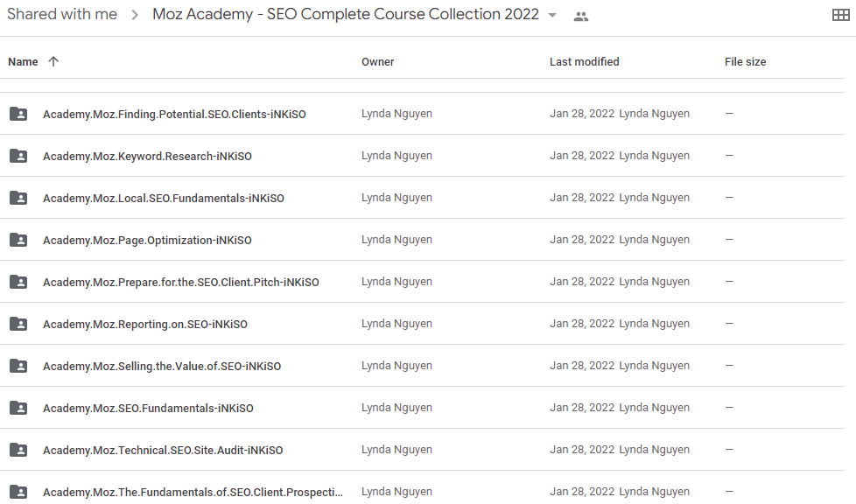The height and width of the screenshot is (504, 856).
Task: Open shared folder icon for Finding.Potential.SEO.Clients
Action: click(18, 114)
